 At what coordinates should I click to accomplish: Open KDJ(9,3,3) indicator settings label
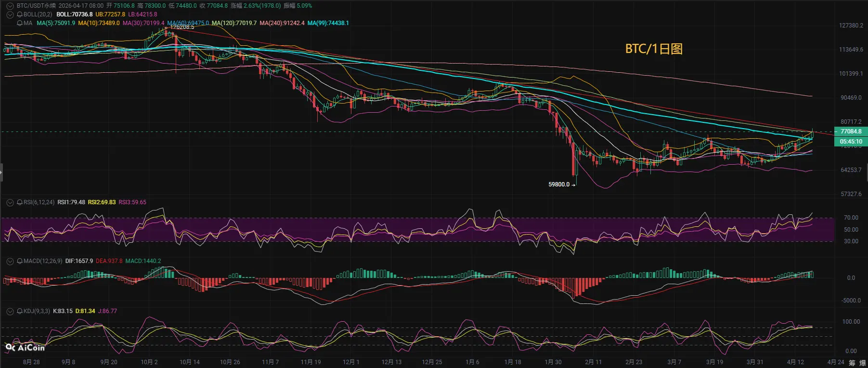coord(37,311)
